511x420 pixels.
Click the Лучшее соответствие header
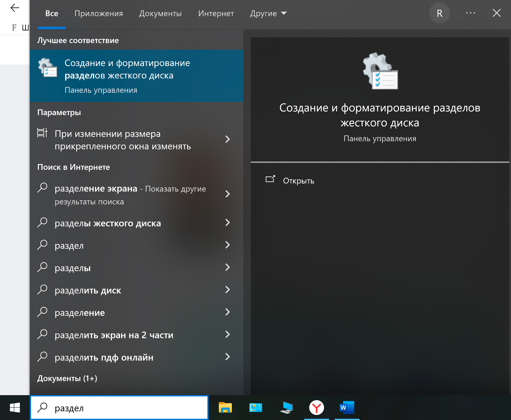(x=78, y=40)
